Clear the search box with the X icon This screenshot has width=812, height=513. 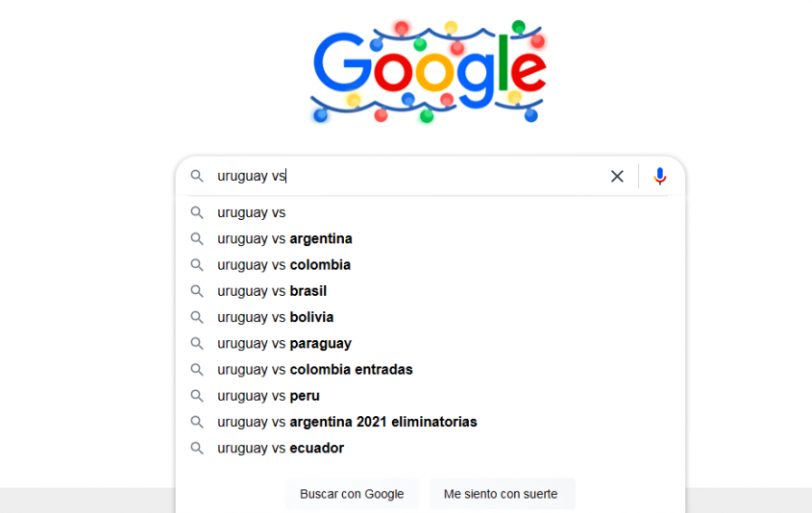pos(617,176)
